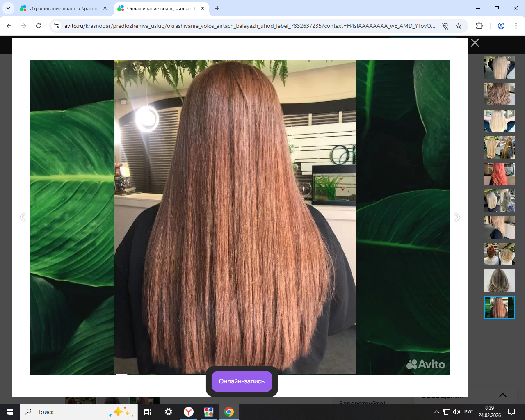Viewport: 525px width, 420px height.
Task: Open a new browser tab
Action: 217,8
